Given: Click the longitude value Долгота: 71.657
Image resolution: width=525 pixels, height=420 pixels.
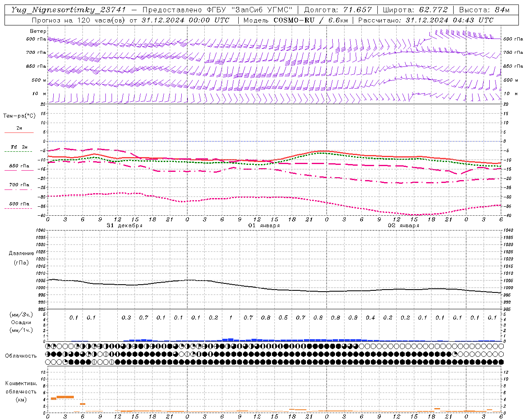Looking at the screenshot, I should [x=338, y=10].
